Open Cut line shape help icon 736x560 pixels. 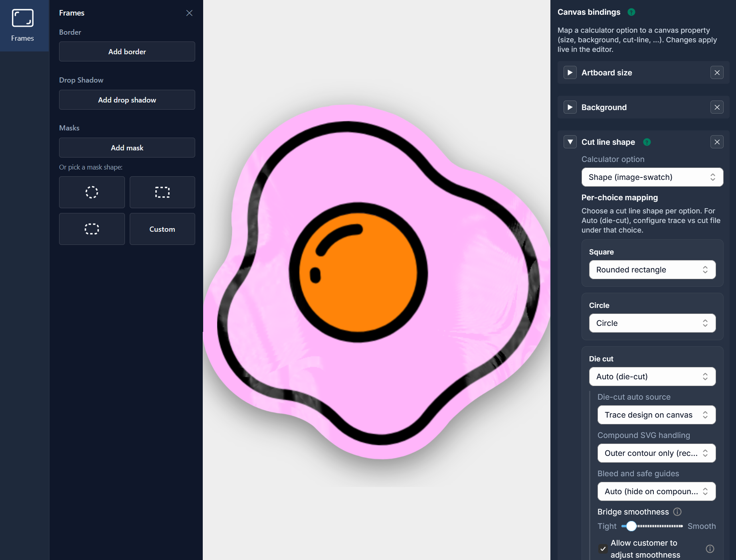click(x=647, y=142)
